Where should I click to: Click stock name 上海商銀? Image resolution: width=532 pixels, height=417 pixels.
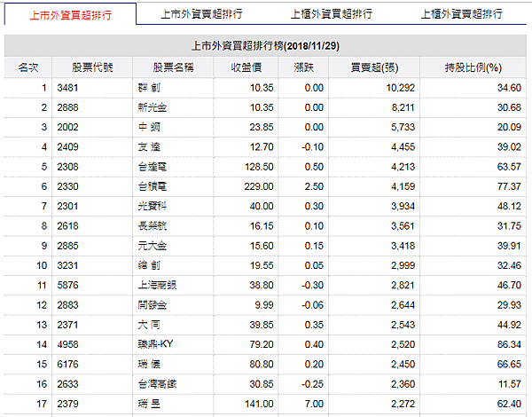157,285
